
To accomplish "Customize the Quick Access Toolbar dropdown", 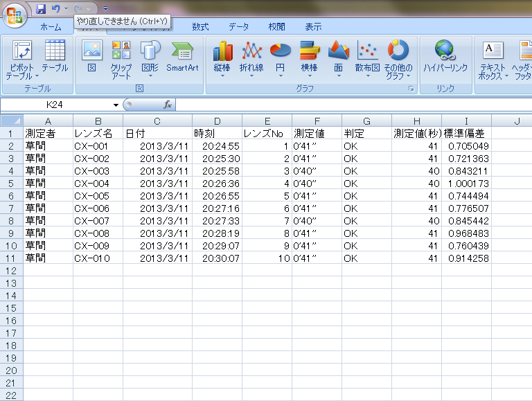I will pos(105,9).
